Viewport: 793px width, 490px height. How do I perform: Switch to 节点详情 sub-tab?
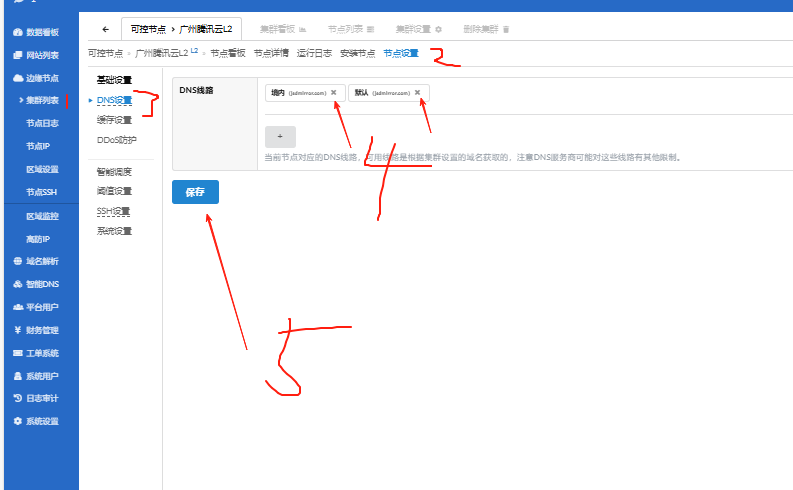[x=271, y=53]
